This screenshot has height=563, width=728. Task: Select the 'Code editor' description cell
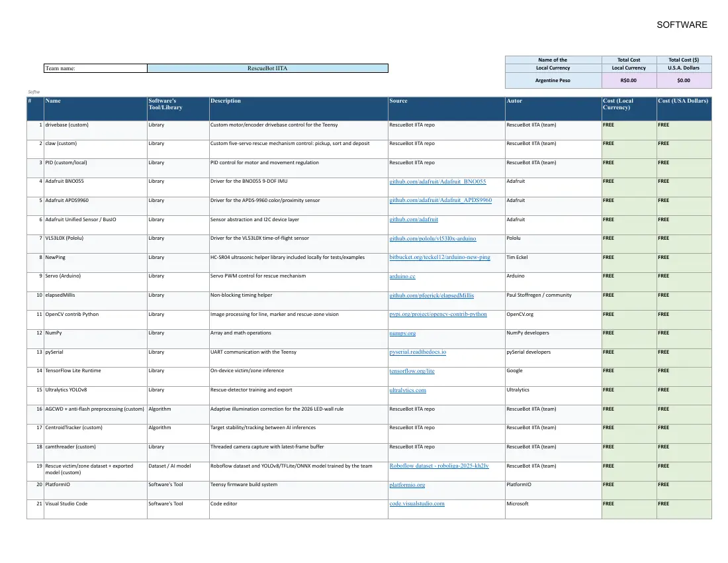coord(298,509)
